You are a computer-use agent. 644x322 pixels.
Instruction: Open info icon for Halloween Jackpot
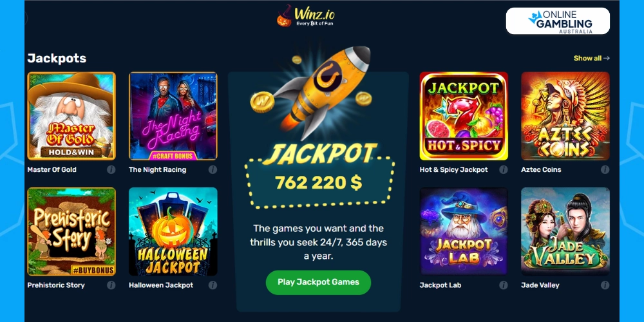(x=213, y=285)
